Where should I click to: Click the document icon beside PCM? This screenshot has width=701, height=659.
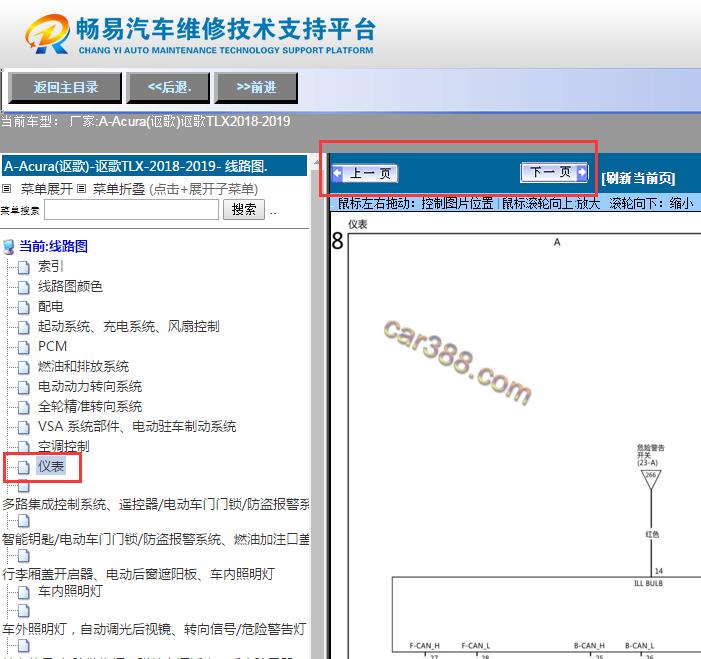coord(24,347)
